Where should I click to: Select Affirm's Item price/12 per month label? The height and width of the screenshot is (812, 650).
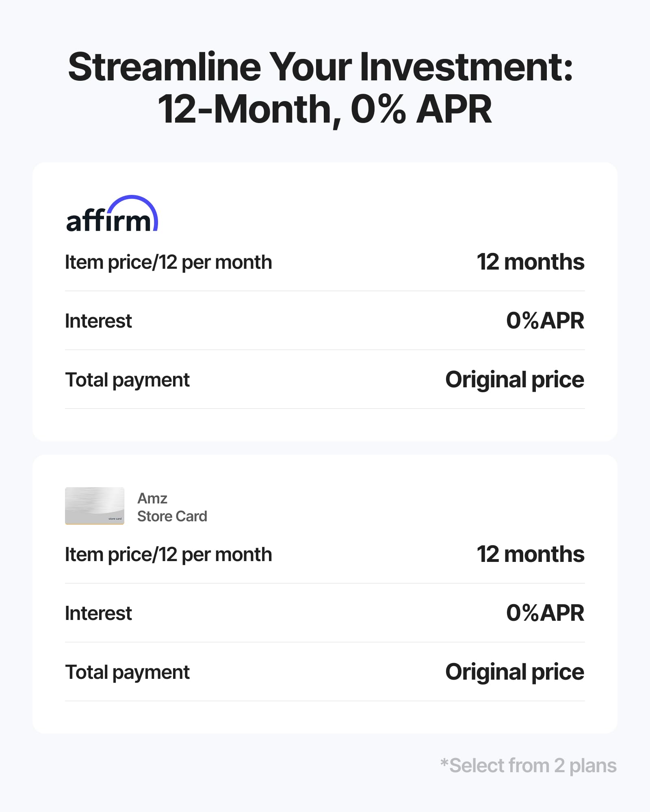(169, 262)
